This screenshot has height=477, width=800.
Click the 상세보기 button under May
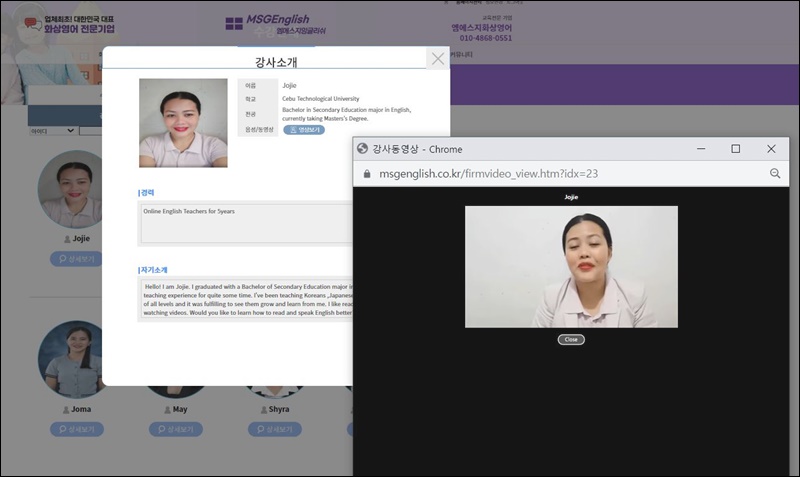pos(176,429)
